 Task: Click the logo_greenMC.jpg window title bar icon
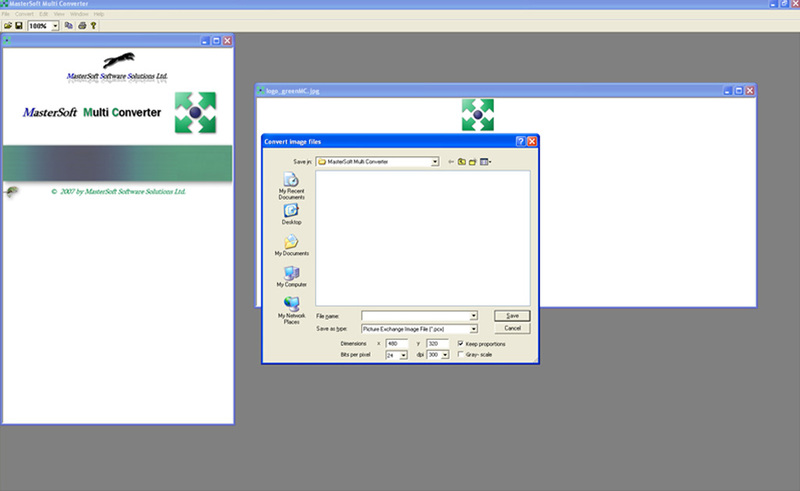(x=261, y=91)
